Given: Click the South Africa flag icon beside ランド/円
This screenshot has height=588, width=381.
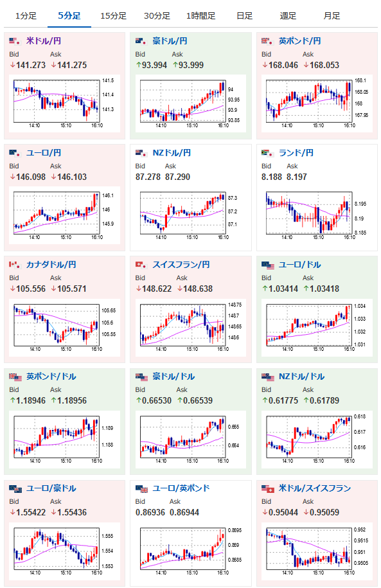Looking at the screenshot, I should coord(267,153).
